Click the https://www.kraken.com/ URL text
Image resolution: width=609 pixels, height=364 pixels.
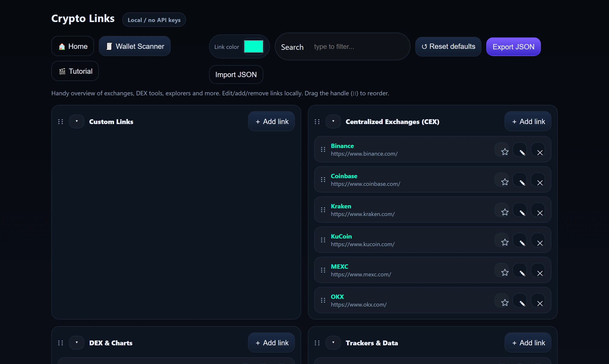(363, 214)
